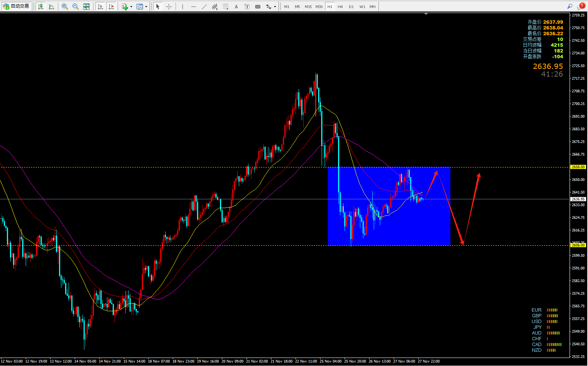Select the standard cursor tool
This screenshot has height=366, width=588.
(x=158, y=7)
